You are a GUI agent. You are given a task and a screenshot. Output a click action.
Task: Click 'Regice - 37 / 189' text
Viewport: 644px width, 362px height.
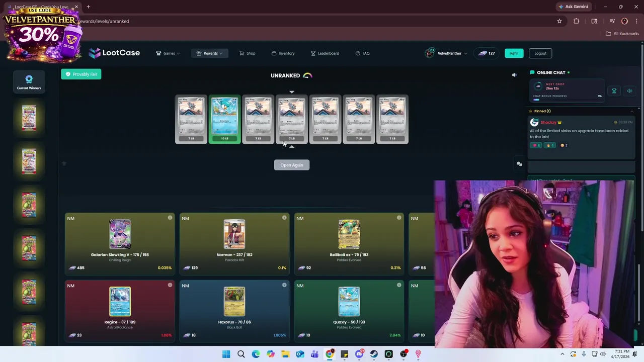[x=120, y=322]
